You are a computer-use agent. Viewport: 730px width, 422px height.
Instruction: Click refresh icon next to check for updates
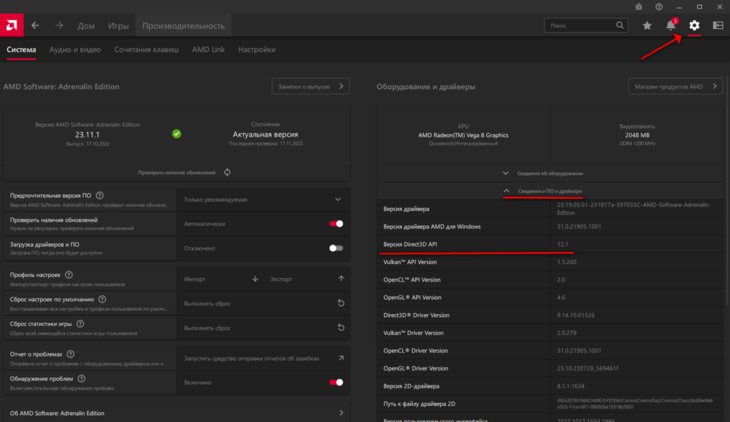[227, 172]
